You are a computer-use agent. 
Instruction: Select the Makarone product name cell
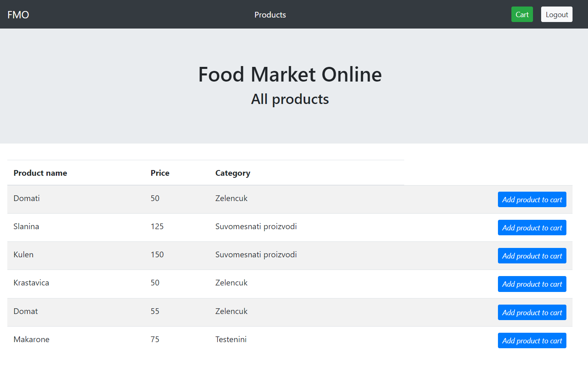coord(31,339)
